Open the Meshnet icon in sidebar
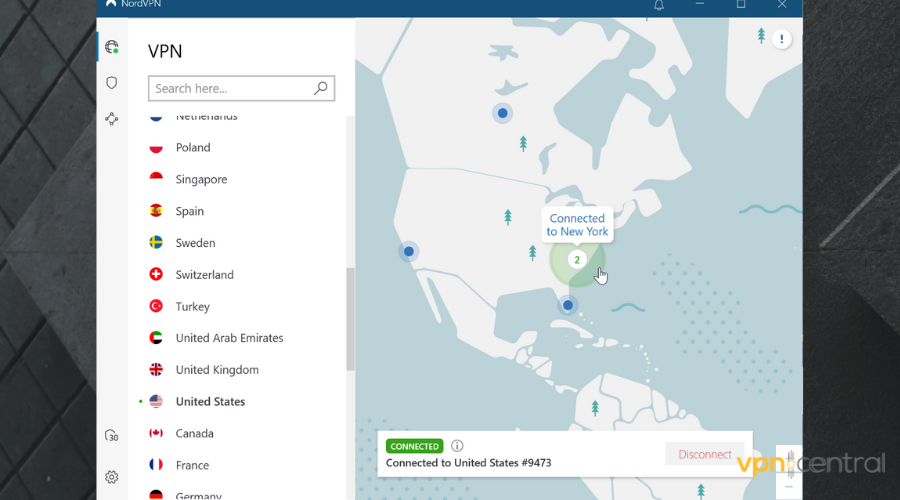 pyautogui.click(x=111, y=119)
